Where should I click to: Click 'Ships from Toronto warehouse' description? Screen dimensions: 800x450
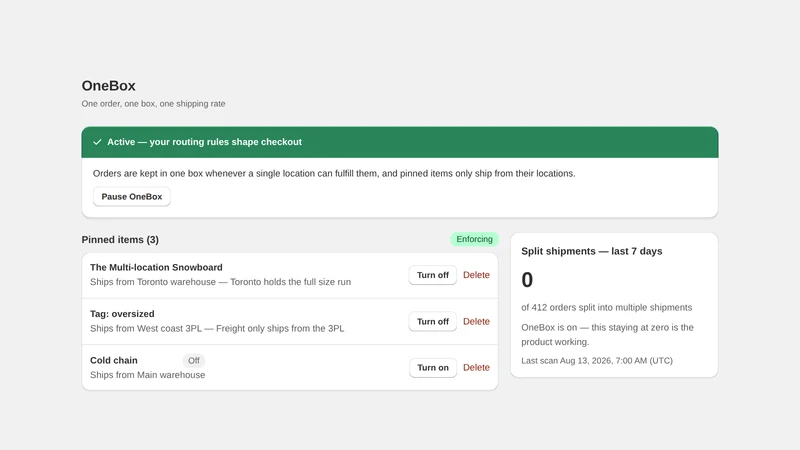[x=220, y=282]
